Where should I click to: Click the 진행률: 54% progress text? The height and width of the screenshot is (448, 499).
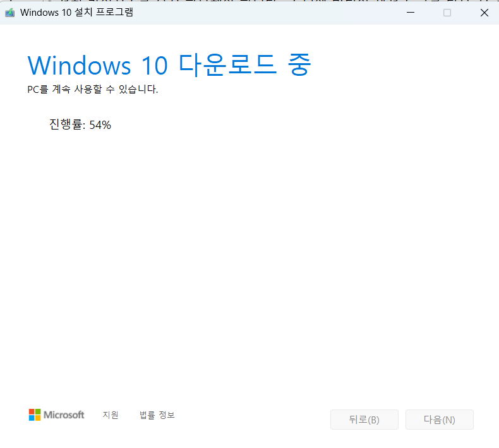tap(80, 124)
